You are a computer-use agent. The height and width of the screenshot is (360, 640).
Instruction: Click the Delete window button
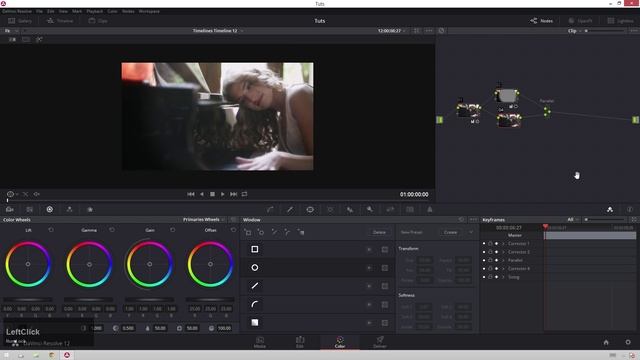[x=379, y=232]
